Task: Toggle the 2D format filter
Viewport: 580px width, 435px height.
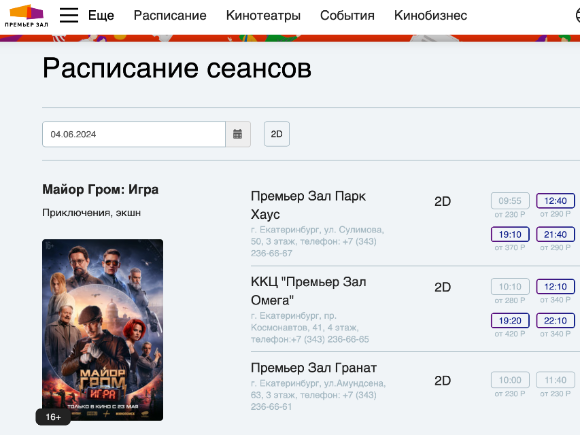Action: (x=277, y=134)
